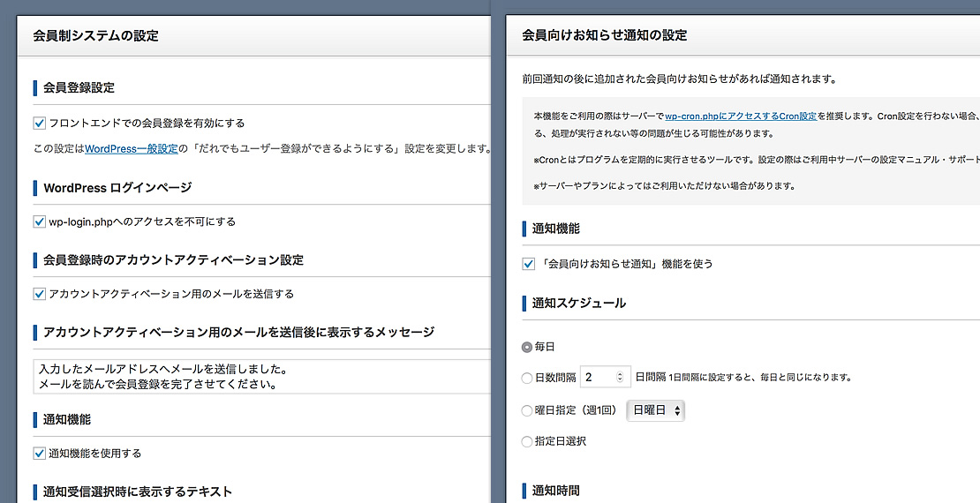Click the 通知機能 heading in right panel

point(555,229)
